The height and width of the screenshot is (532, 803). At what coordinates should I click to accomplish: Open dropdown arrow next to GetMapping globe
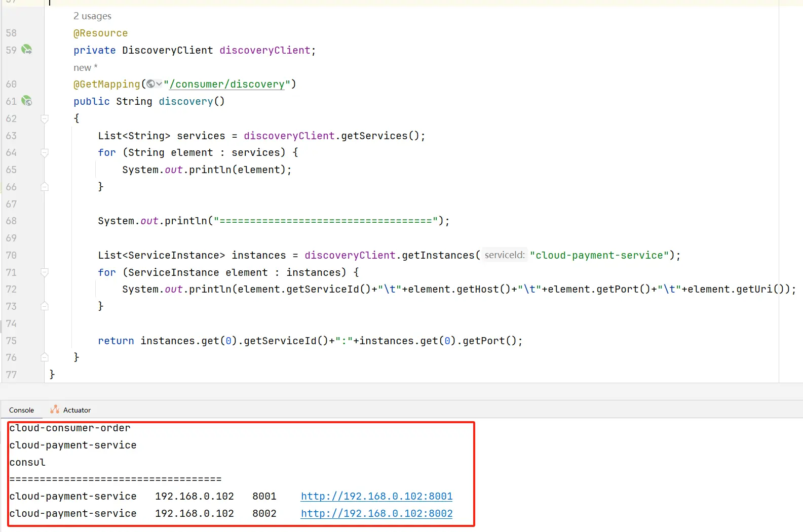159,84
